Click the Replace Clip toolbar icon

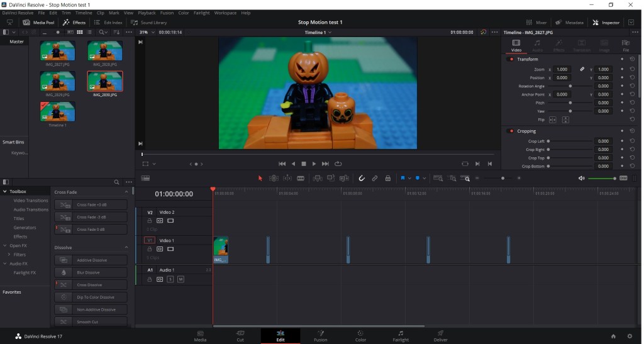click(344, 178)
